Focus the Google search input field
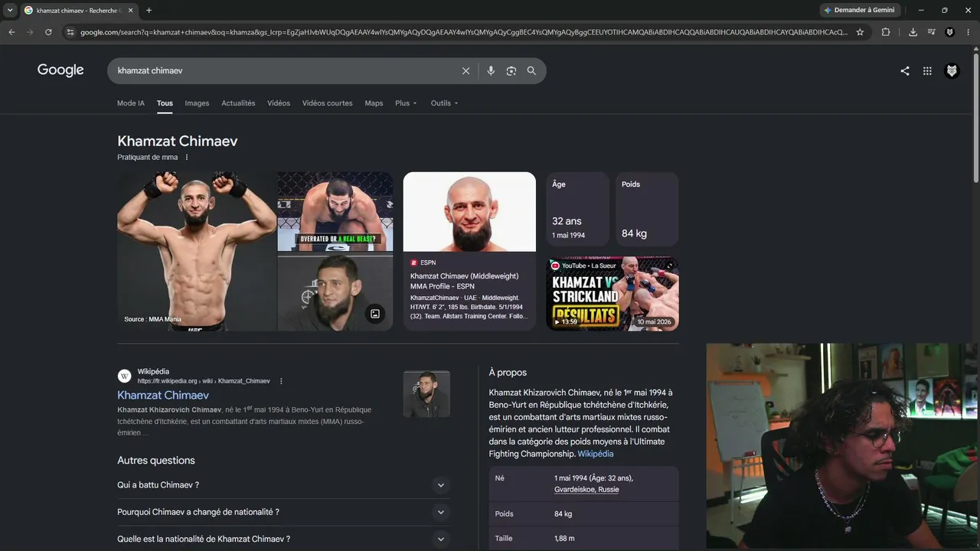The image size is (980, 551). coord(286,70)
